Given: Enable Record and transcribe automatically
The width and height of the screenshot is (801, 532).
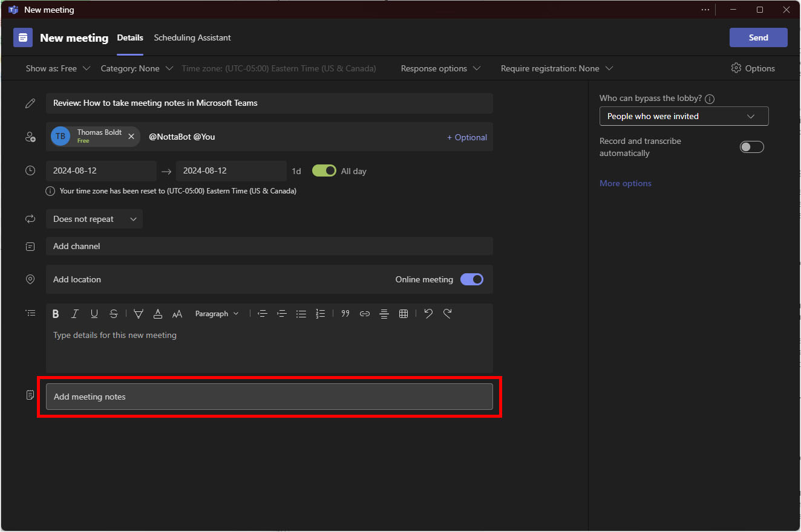Looking at the screenshot, I should (x=752, y=147).
